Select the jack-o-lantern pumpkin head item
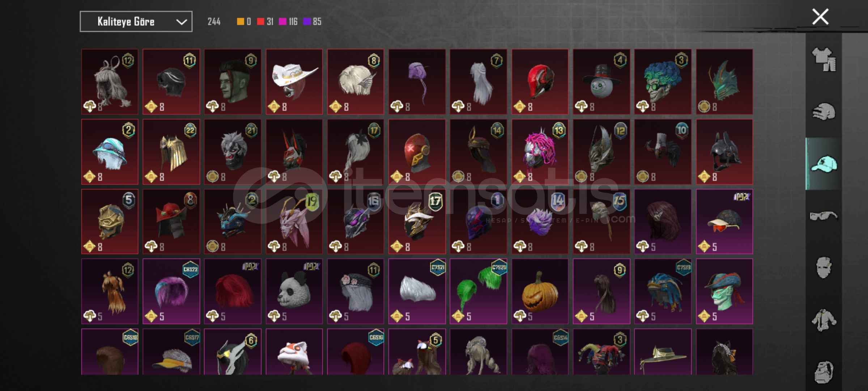This screenshot has width=868, height=391. point(540,291)
